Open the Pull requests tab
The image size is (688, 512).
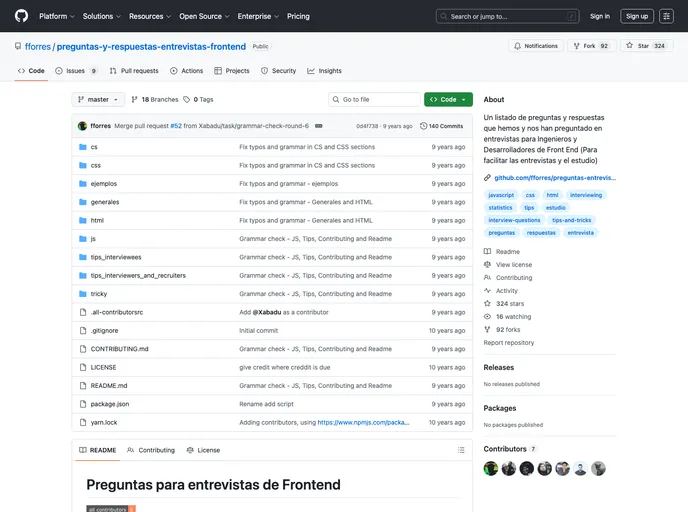click(134, 71)
